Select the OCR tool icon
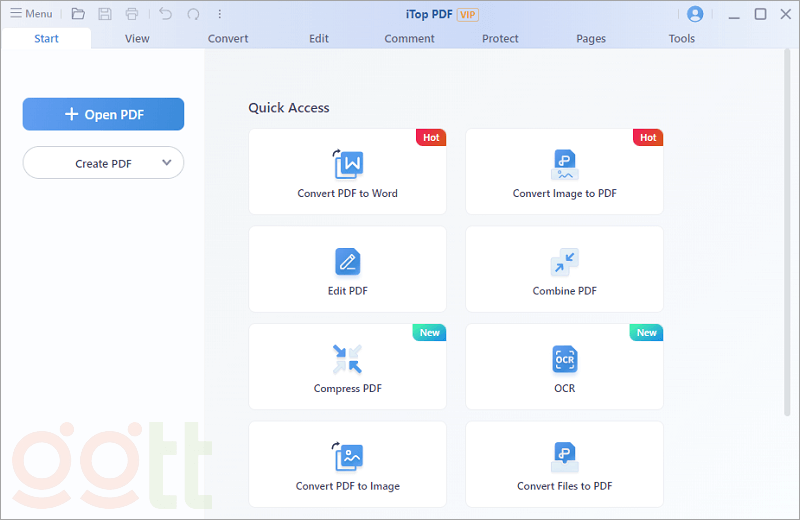This screenshot has height=520, width=800. (x=565, y=359)
